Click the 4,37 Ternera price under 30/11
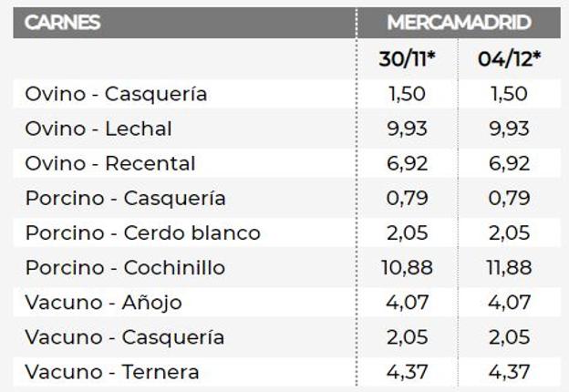 click(x=407, y=373)
